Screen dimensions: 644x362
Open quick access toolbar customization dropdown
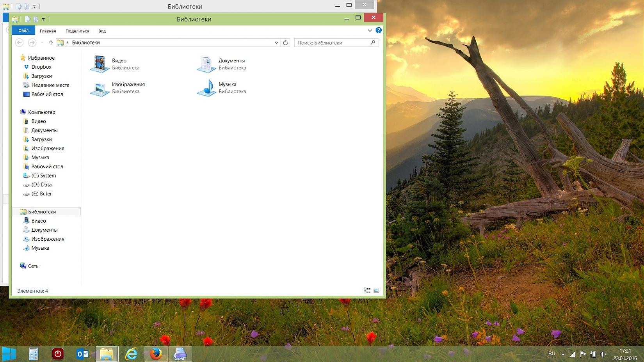click(43, 19)
